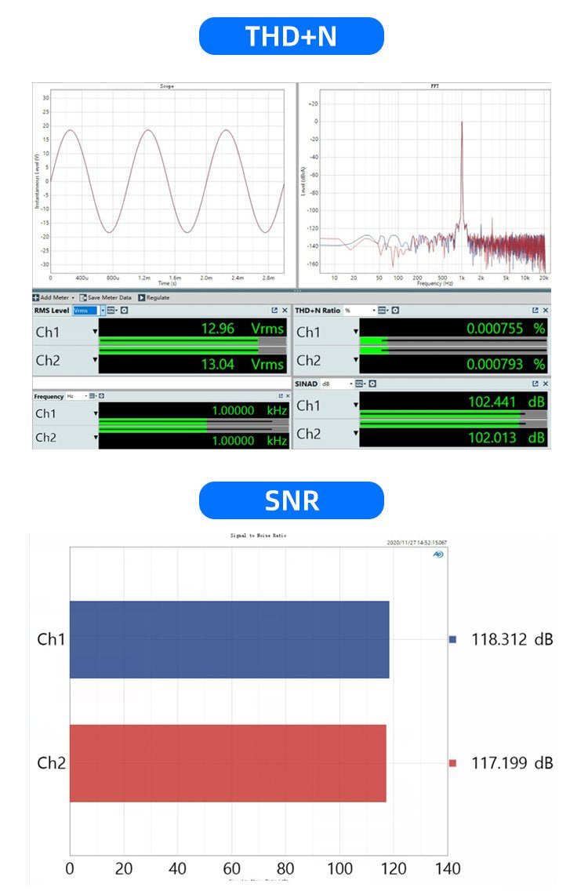This screenshot has height=891, width=588.
Task: Click the AP logo in the SNR chart
Action: point(437,554)
